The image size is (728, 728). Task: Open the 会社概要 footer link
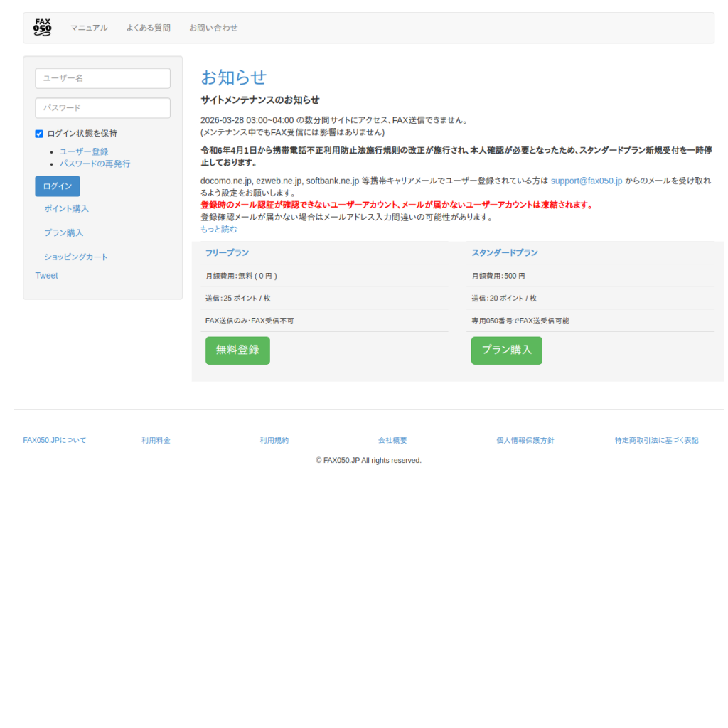tap(392, 440)
